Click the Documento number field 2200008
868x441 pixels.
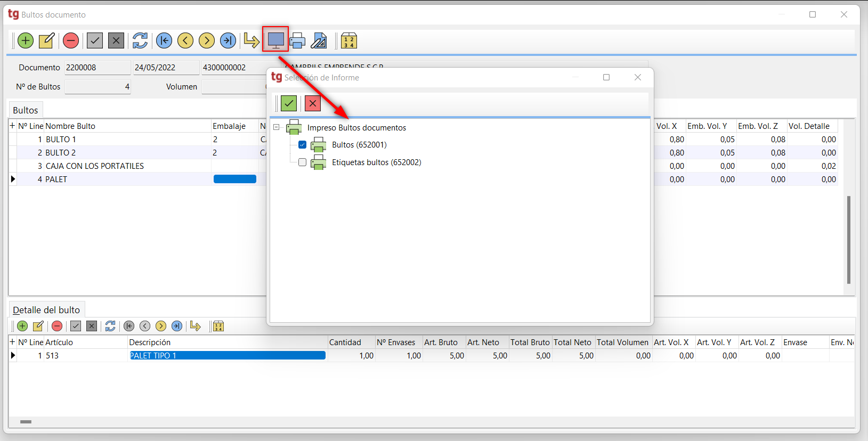click(x=98, y=68)
